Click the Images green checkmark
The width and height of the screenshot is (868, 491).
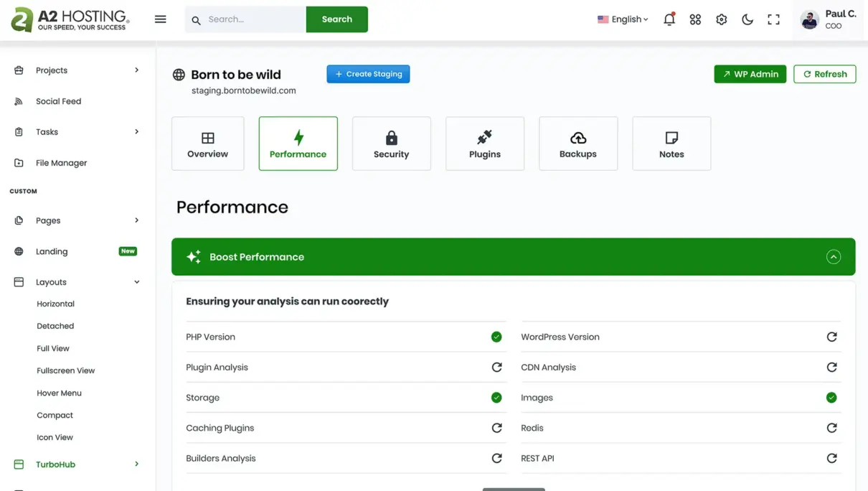tap(831, 398)
